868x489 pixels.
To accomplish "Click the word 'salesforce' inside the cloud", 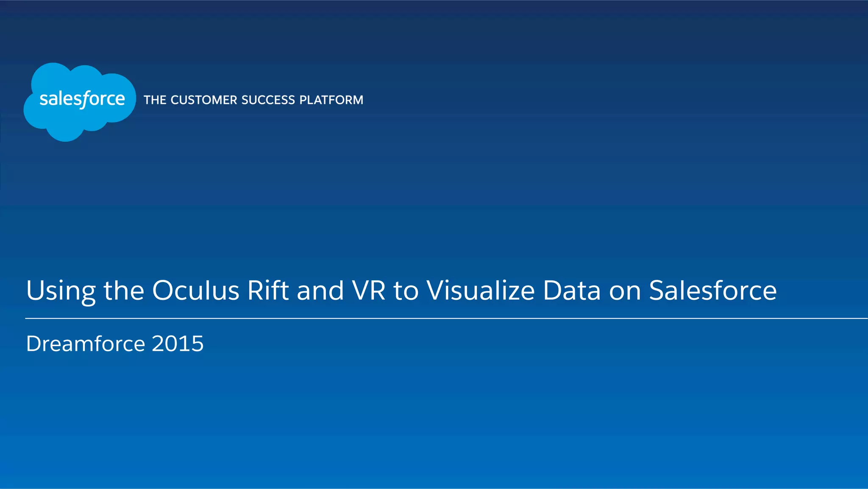I will click(82, 99).
